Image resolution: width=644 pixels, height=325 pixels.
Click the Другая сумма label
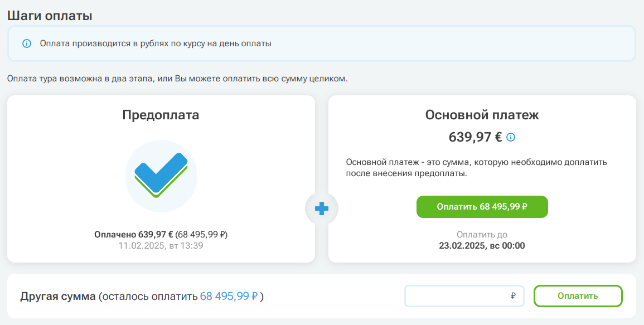[x=58, y=297]
